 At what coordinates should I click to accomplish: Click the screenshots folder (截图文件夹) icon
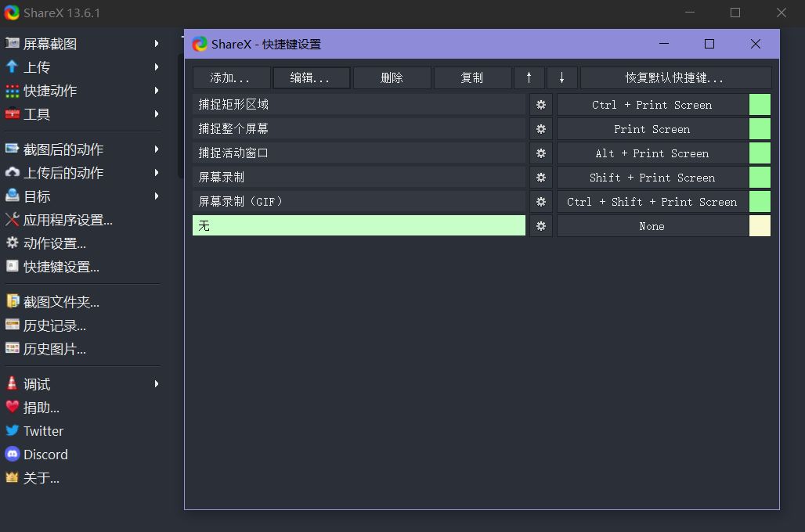pos(12,301)
